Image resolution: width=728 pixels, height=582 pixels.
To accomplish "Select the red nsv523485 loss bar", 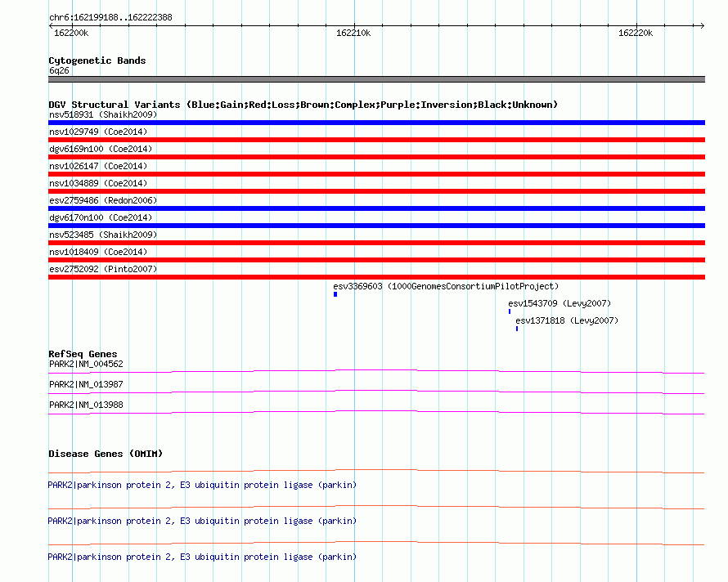I will pos(376,243).
